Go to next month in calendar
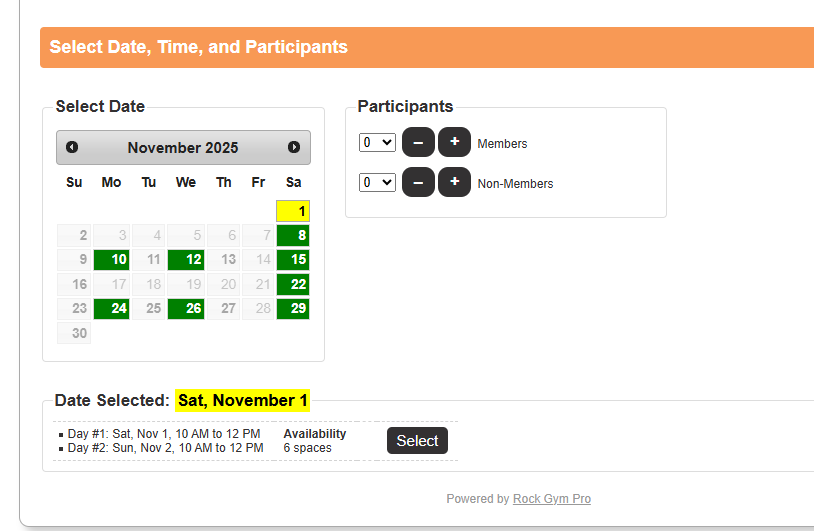The image size is (814, 531). [294, 147]
